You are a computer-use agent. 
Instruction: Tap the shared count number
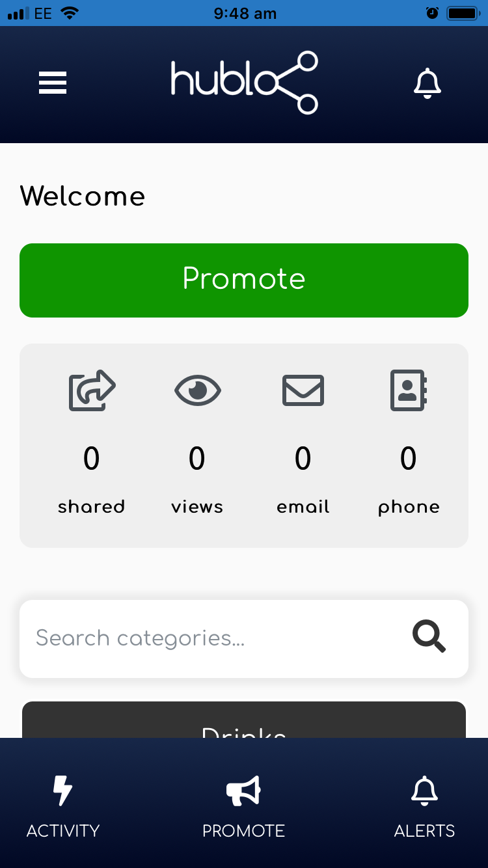click(92, 459)
